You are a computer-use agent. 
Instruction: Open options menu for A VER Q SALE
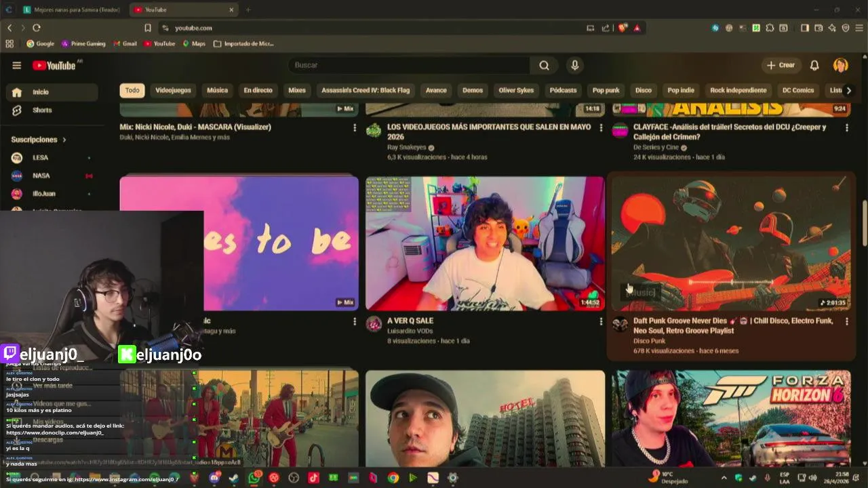pos(600,321)
